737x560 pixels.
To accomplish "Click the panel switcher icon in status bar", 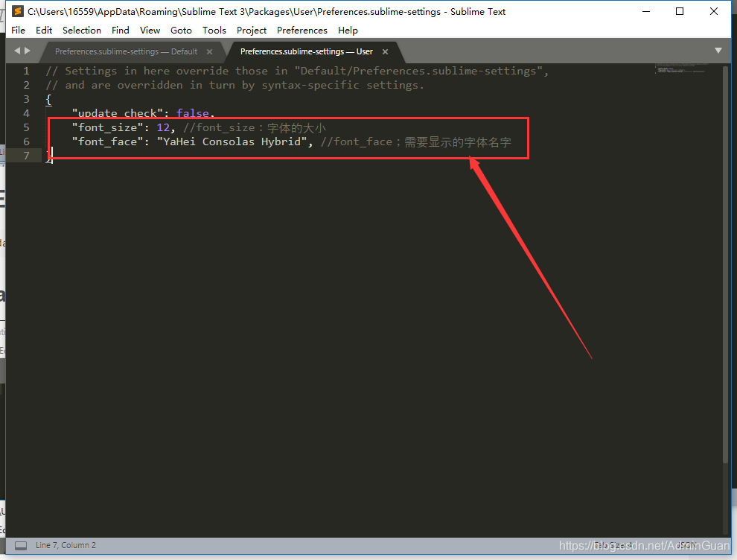I will coord(20,545).
